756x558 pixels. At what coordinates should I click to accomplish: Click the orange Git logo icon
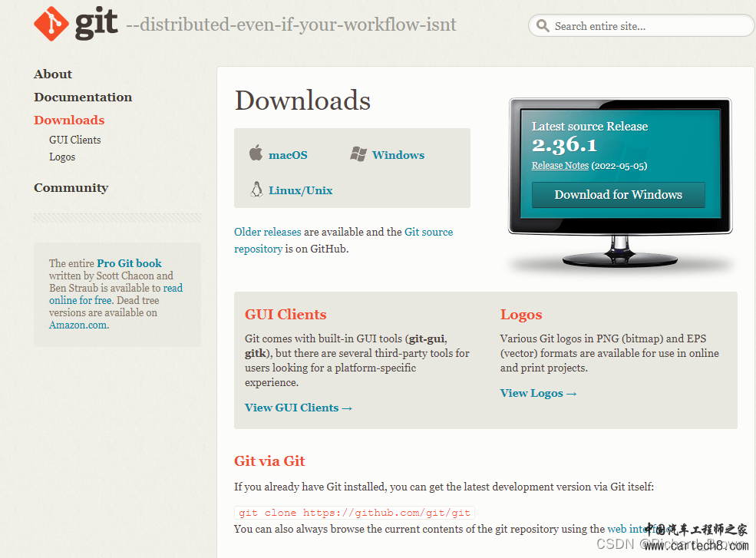(51, 24)
